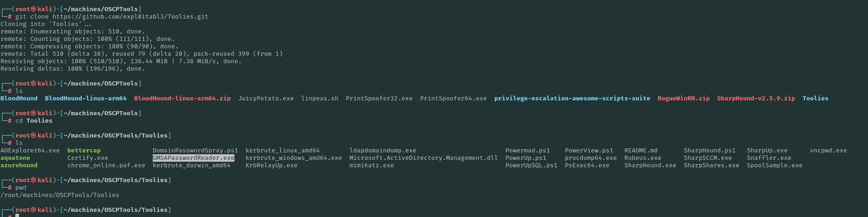Click the cursor at the last prompt
868x217 pixels.
(17, 216)
